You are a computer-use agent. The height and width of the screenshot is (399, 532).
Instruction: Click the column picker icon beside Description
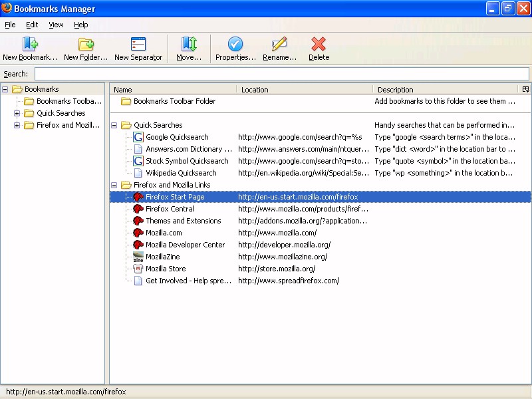tap(525, 89)
